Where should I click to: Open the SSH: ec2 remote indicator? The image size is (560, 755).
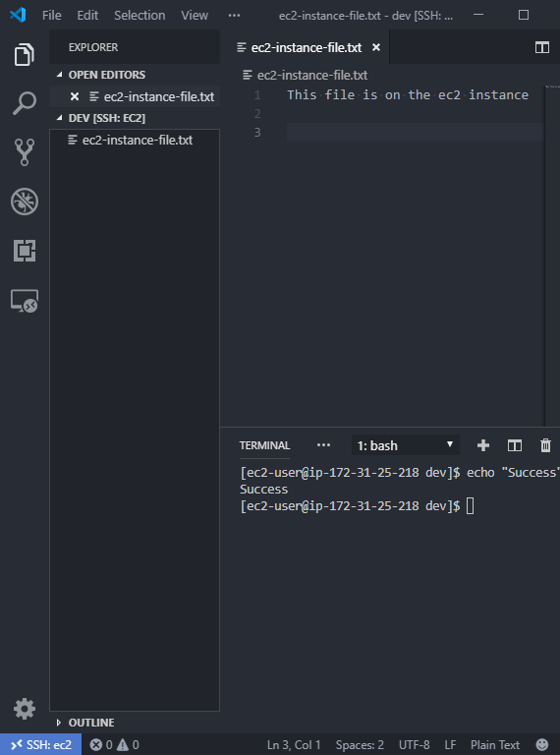tap(41, 744)
